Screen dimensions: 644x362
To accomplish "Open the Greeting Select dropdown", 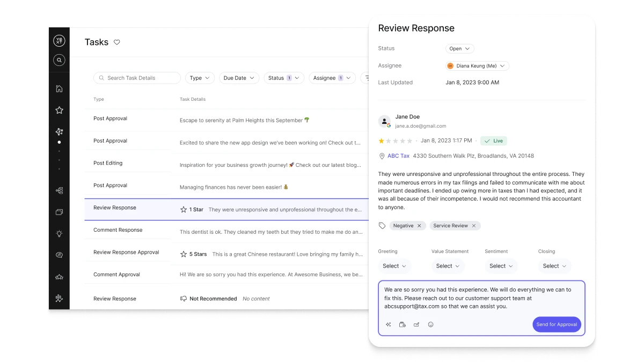I will click(x=394, y=266).
